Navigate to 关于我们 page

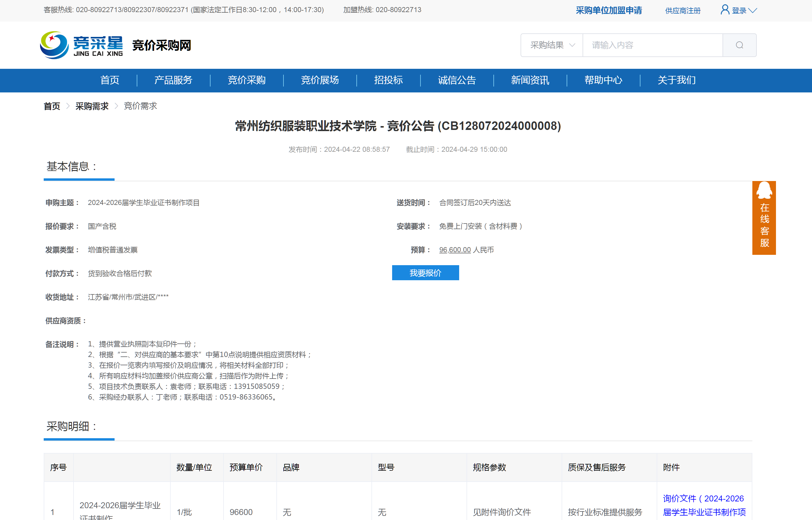tap(676, 80)
